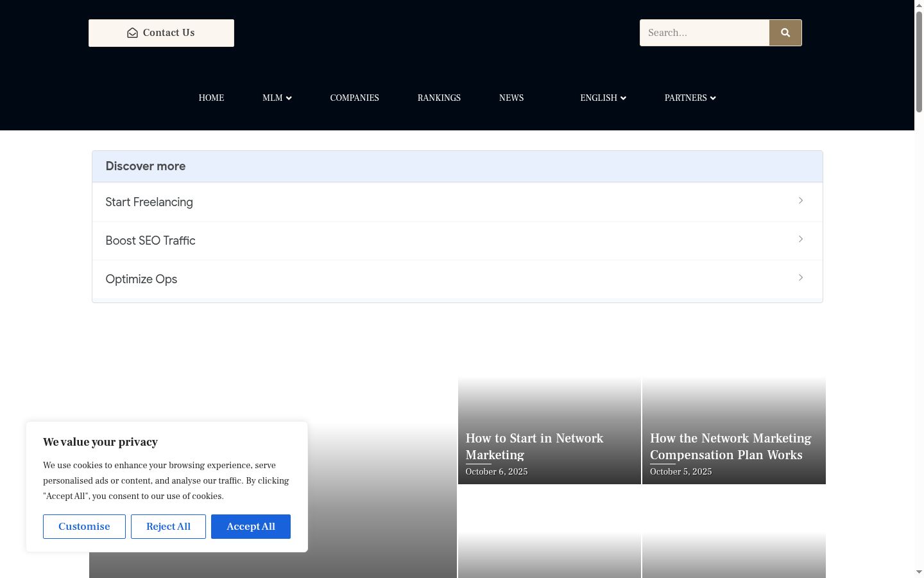This screenshot has width=924, height=578.
Task: Open the News menu item
Action: click(x=511, y=98)
